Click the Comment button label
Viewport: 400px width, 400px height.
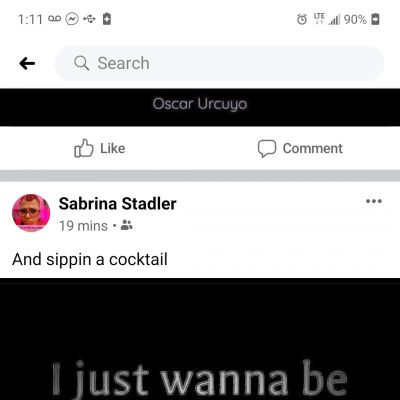[312, 148]
